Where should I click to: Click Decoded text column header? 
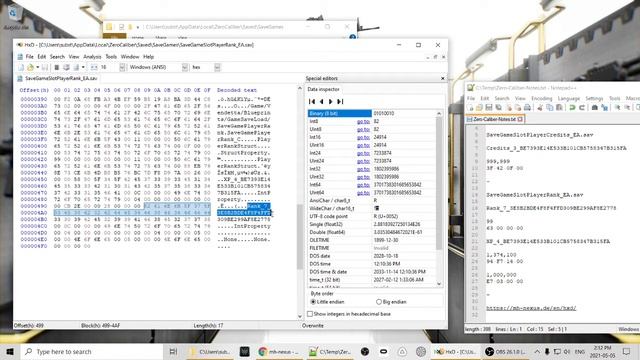(x=237, y=90)
